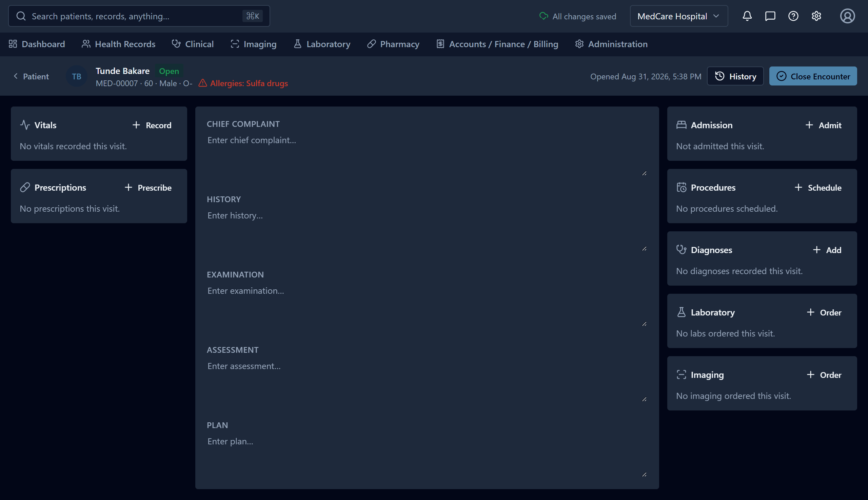The width and height of the screenshot is (868, 500).
Task: Grab the Chief Complaint resize handle
Action: pos(644,173)
